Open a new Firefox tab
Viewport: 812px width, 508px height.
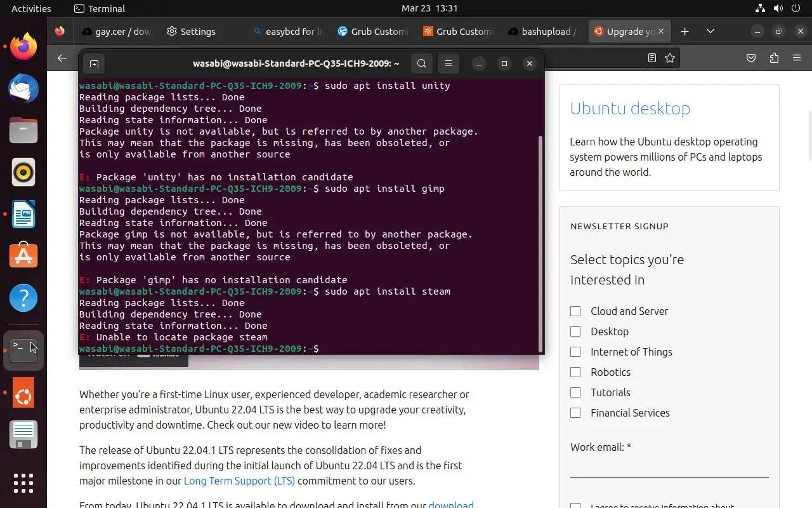click(685, 31)
